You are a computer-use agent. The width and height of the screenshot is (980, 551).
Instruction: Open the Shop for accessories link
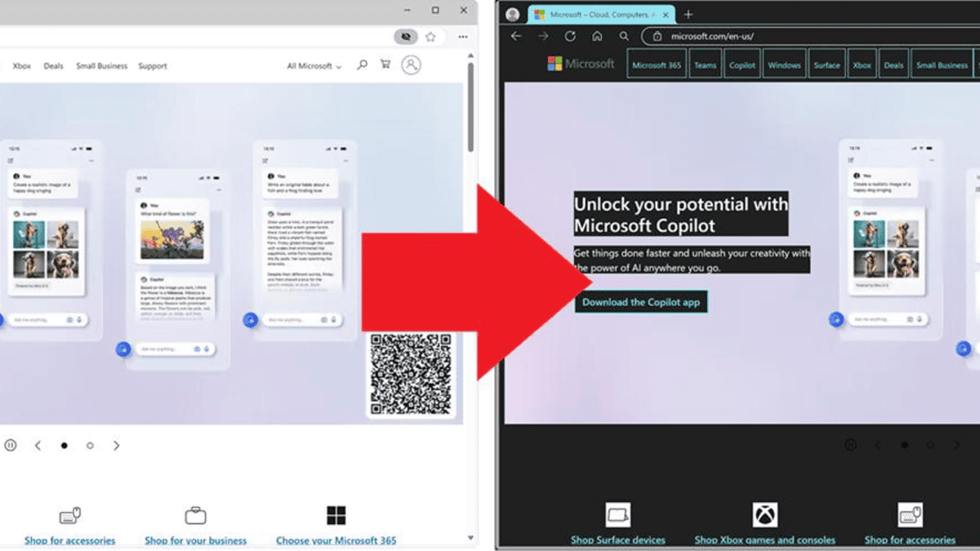(69, 540)
